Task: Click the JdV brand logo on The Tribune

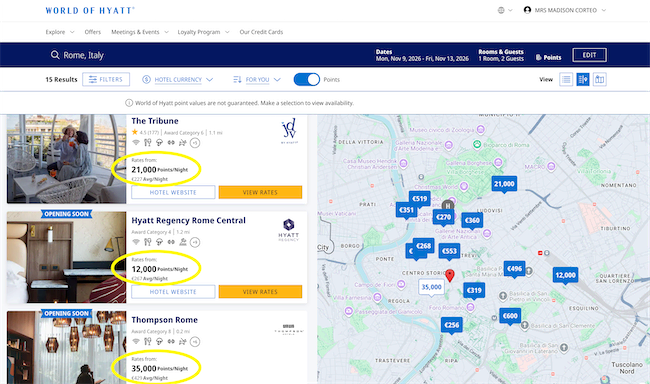Action: [289, 132]
